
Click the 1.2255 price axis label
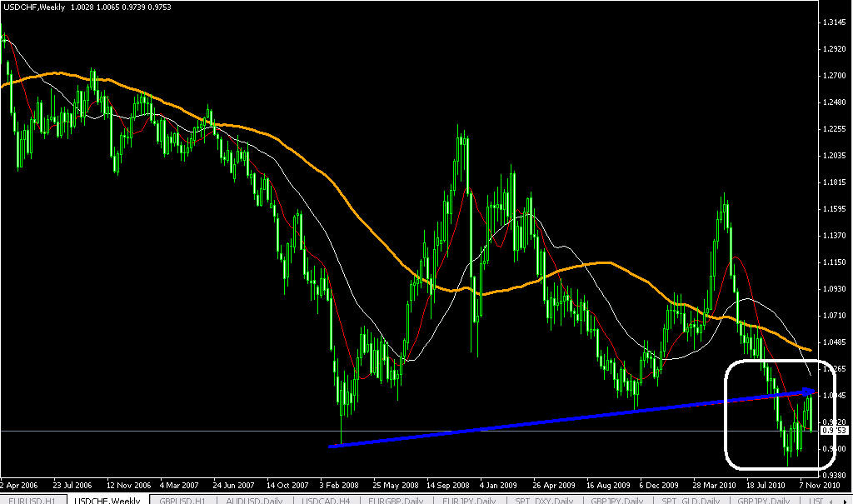pos(833,129)
